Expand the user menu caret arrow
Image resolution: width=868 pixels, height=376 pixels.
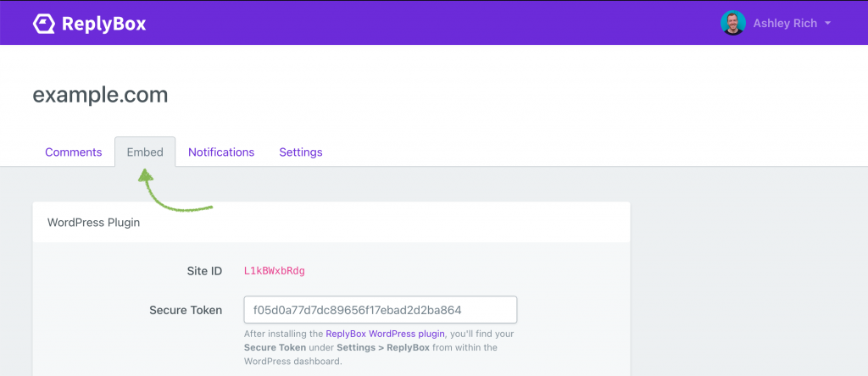pos(827,24)
